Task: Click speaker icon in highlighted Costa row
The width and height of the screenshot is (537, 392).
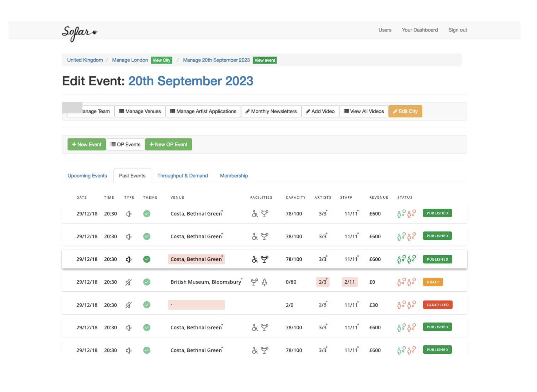Action: click(x=128, y=259)
